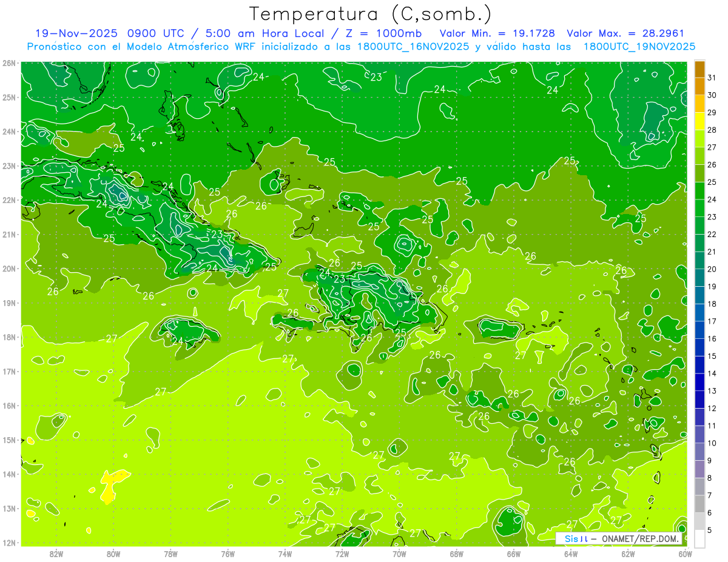Image resolution: width=728 pixels, height=562 pixels.
Task: Click the 18N latitude label
Action: 9,337
